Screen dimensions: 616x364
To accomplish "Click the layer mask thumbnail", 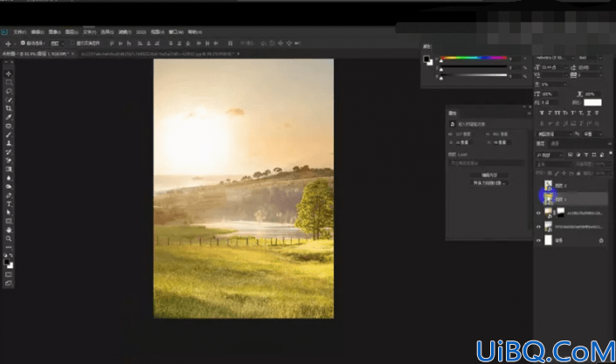I will click(561, 212).
